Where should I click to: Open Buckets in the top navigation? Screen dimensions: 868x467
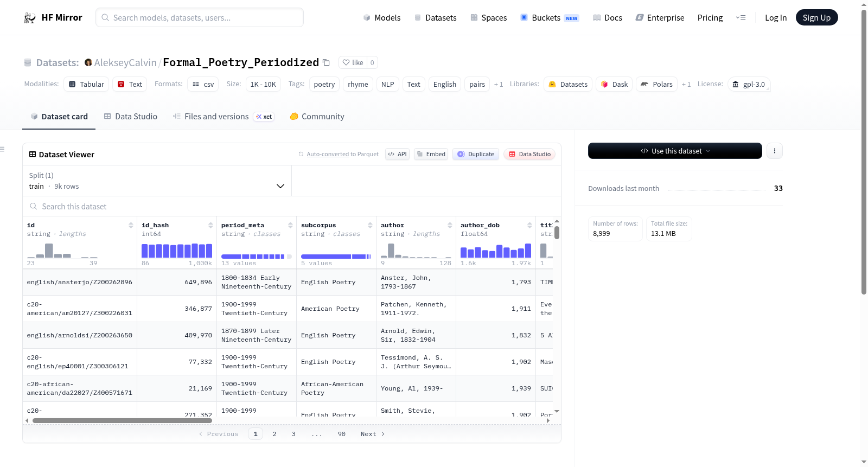click(550, 18)
